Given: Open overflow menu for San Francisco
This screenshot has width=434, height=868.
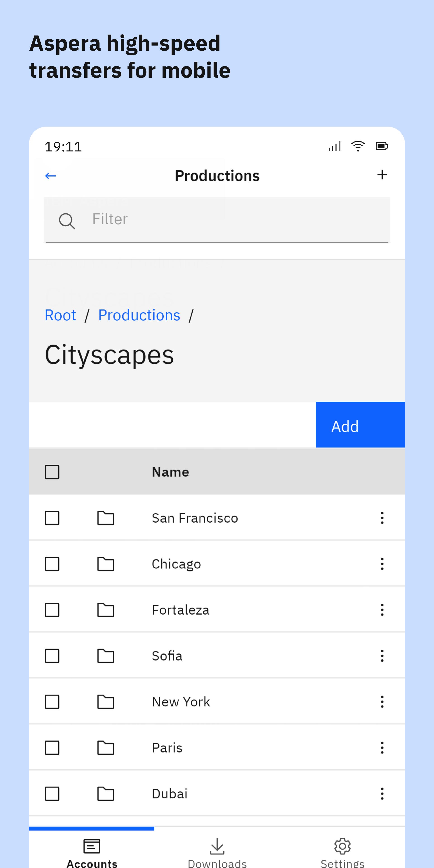Looking at the screenshot, I should (x=382, y=518).
